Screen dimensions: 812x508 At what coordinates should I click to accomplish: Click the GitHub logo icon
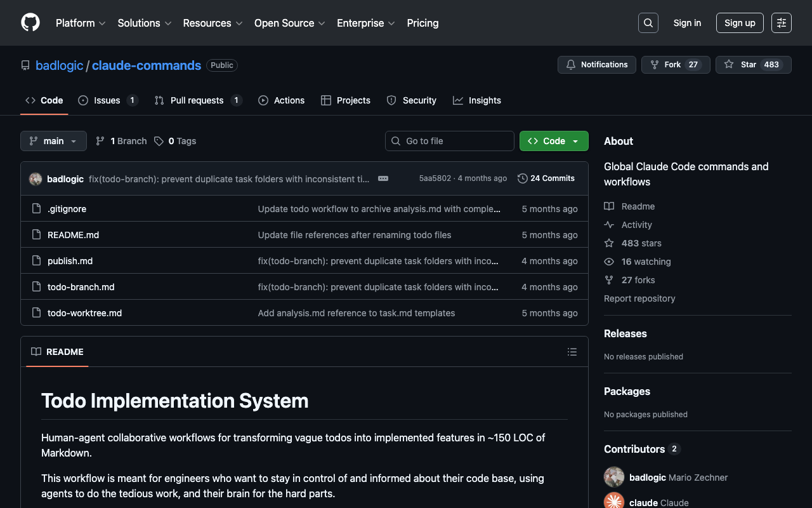coord(30,23)
